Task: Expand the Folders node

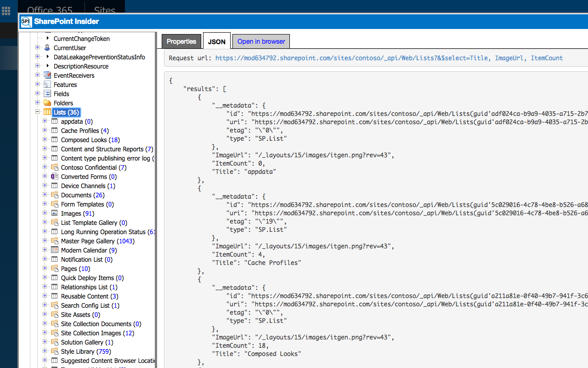Action: pyautogui.click(x=38, y=103)
